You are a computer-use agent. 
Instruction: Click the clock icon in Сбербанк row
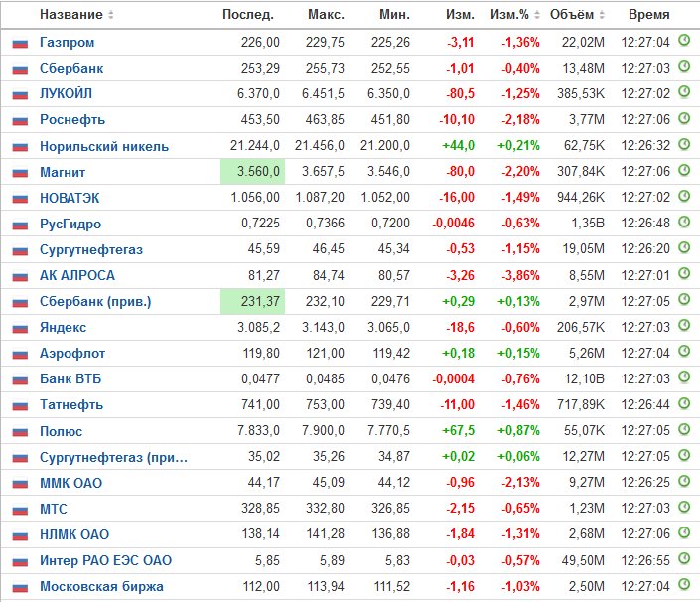(x=684, y=67)
